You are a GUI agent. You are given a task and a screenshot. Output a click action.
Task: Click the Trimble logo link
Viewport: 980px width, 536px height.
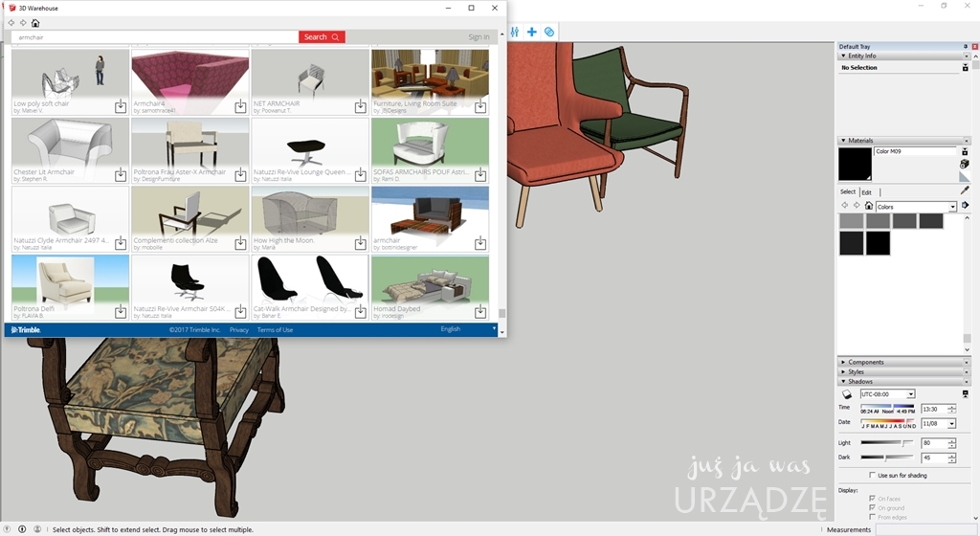(26, 330)
